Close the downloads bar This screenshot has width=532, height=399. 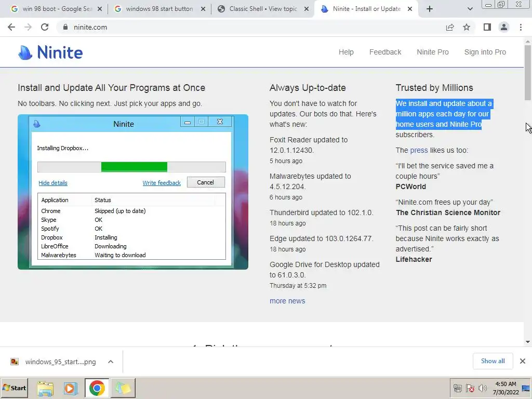[x=523, y=361]
